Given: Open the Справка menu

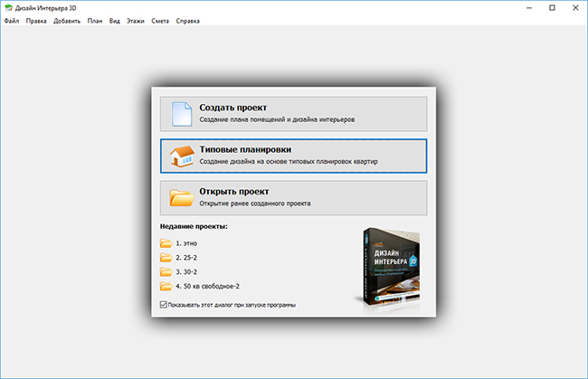Looking at the screenshot, I should pyautogui.click(x=187, y=21).
